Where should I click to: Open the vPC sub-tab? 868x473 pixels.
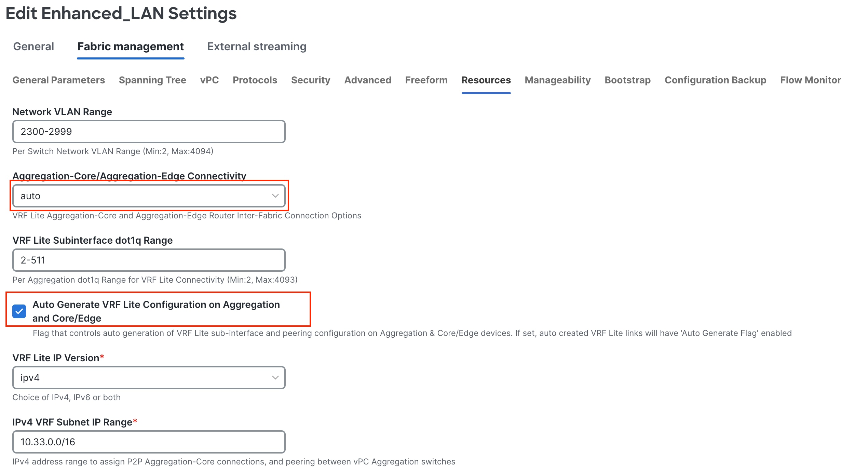209,80
